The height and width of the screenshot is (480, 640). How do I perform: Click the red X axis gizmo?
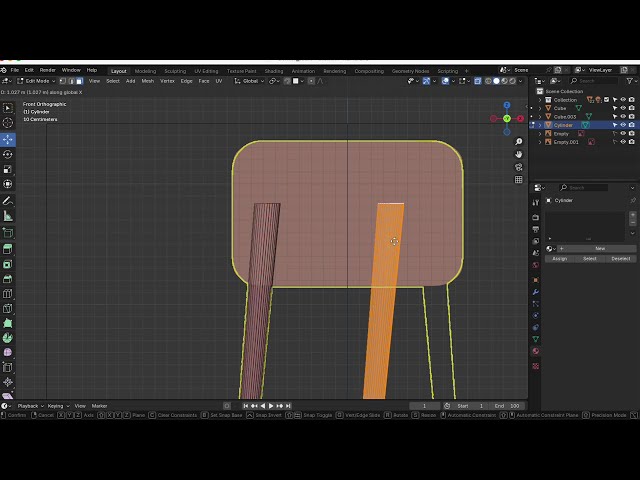tap(520, 118)
